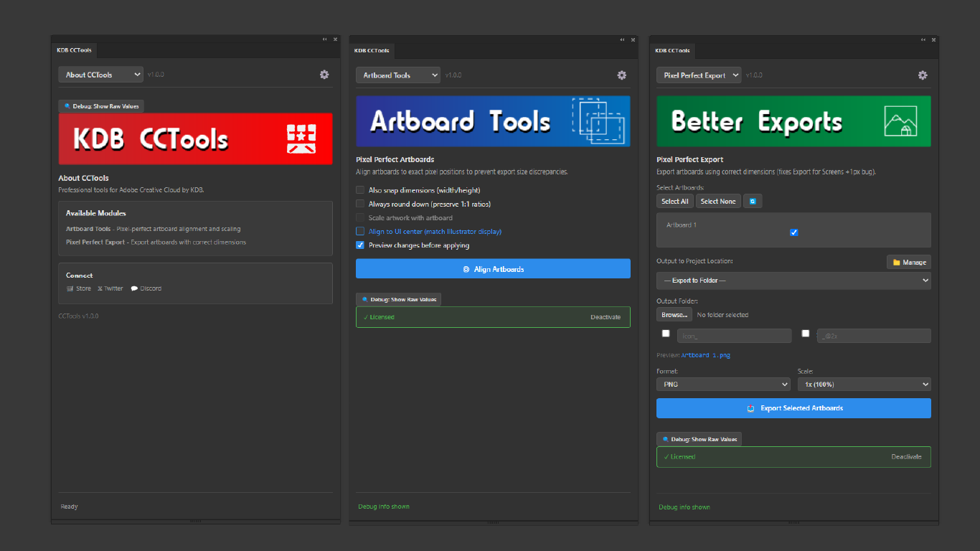Collapse the About CCTools panel using double-arrow icon
The height and width of the screenshot is (551, 980).
click(x=324, y=39)
